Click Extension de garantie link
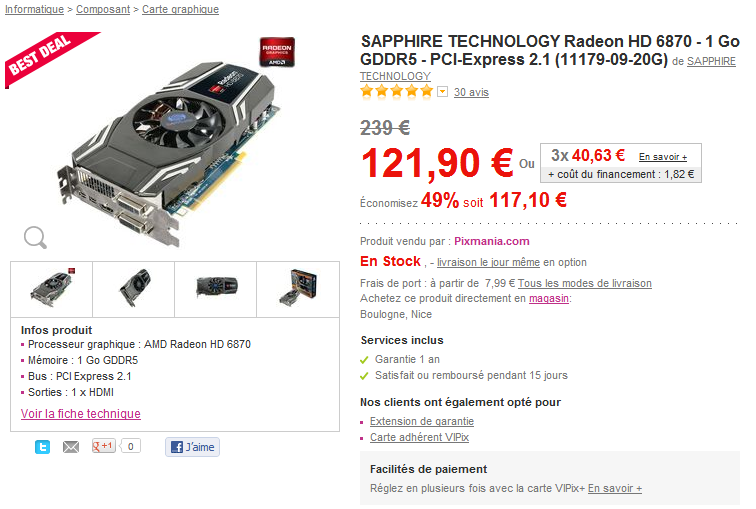This screenshot has width=756, height=509. (x=421, y=421)
